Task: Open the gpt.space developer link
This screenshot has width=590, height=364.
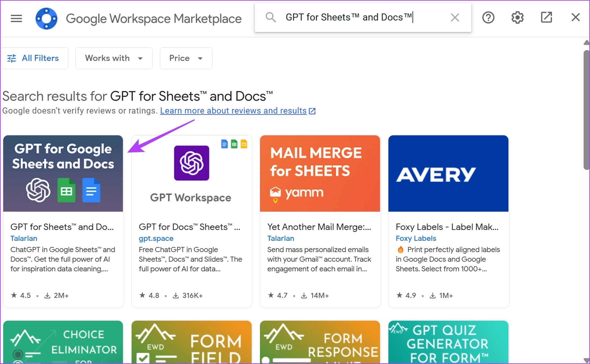Action: tap(156, 238)
